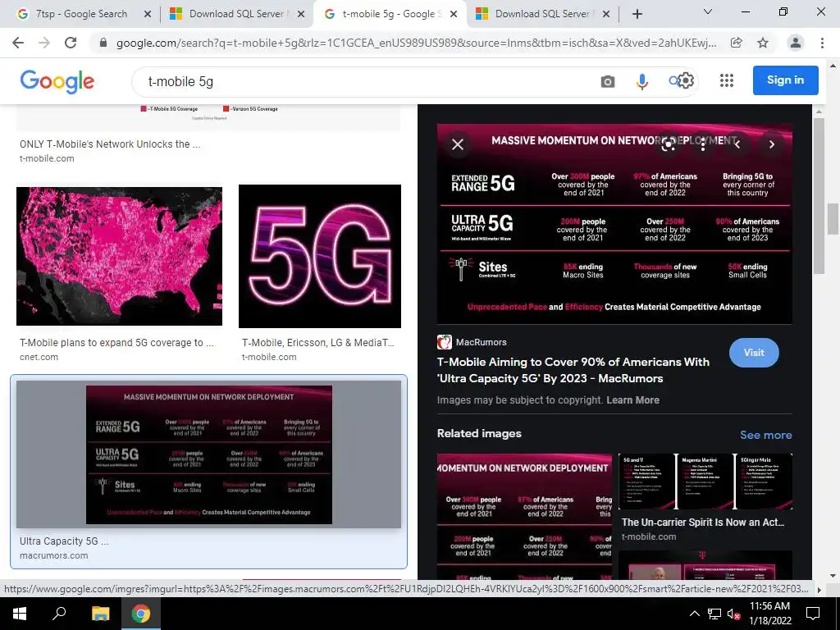Search inside image with lens icon
Image resolution: width=840 pixels, height=630 pixels.
[668, 144]
